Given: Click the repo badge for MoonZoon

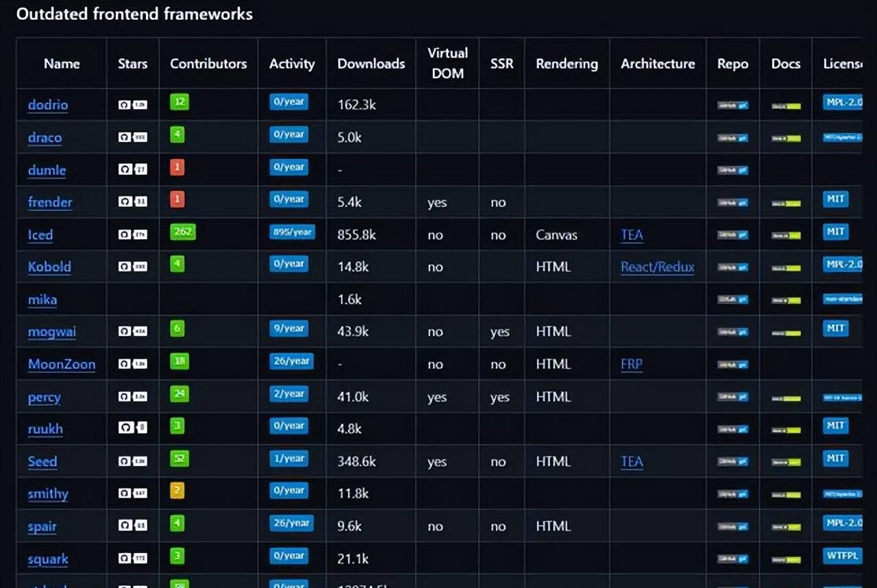Looking at the screenshot, I should tap(732, 365).
